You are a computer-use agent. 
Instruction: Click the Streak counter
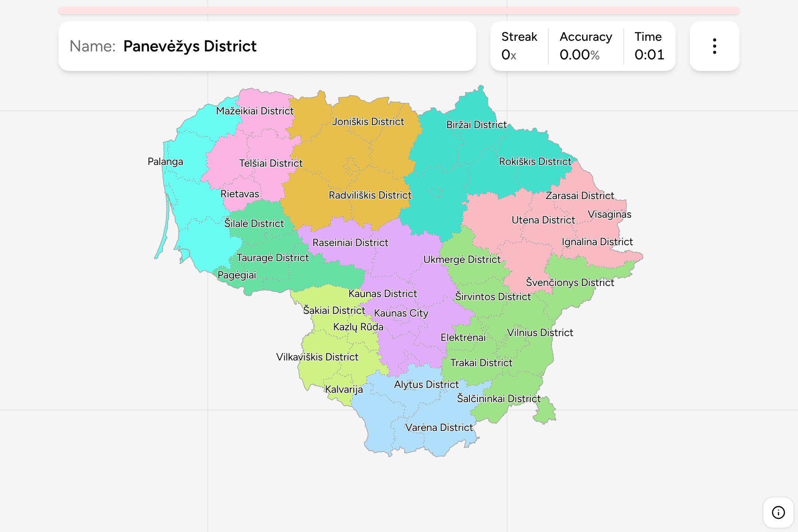(x=519, y=46)
